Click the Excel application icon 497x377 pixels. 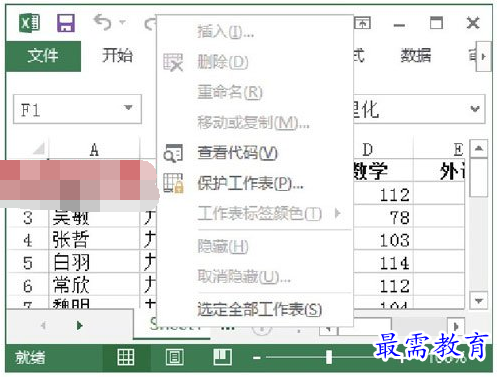pos(30,23)
